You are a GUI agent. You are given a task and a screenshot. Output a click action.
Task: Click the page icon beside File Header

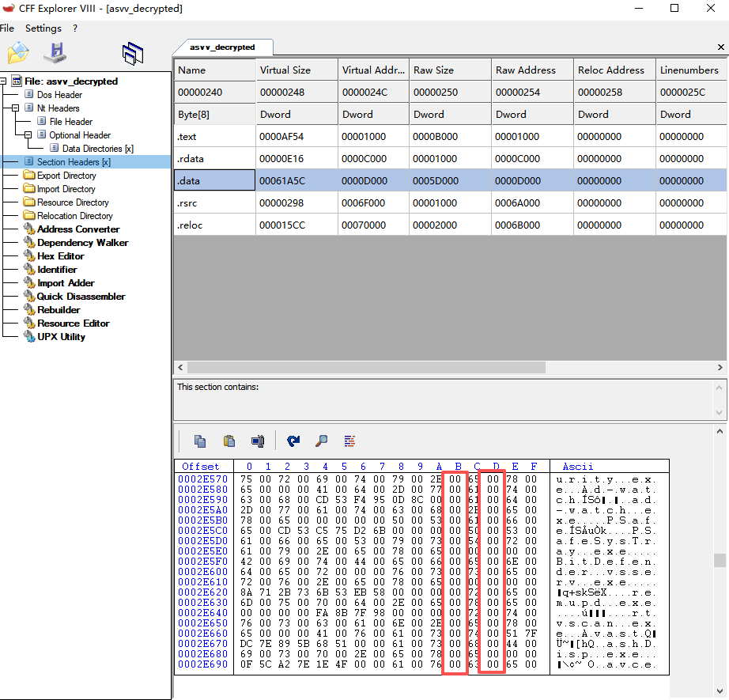[41, 121]
